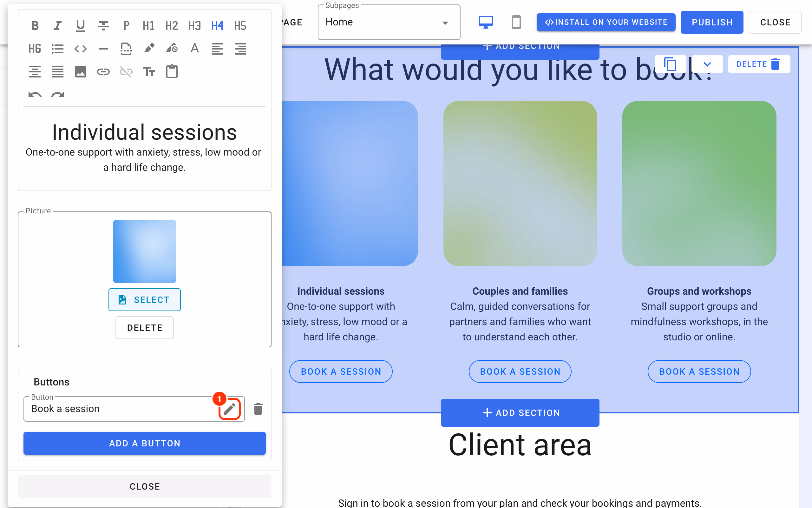Set text to paragraph style P
812x508 pixels.
(126, 25)
